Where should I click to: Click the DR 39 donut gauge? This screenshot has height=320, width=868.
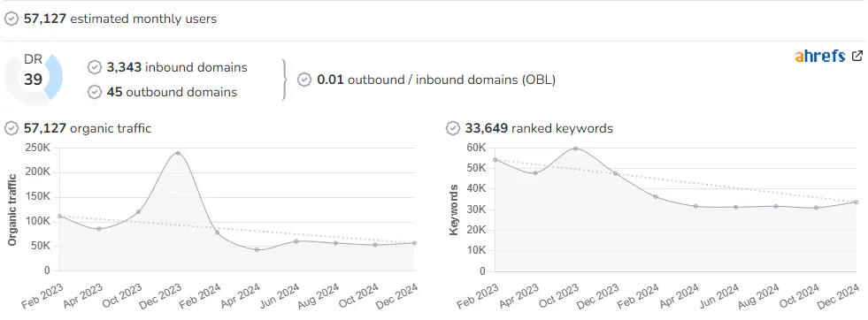tap(34, 78)
